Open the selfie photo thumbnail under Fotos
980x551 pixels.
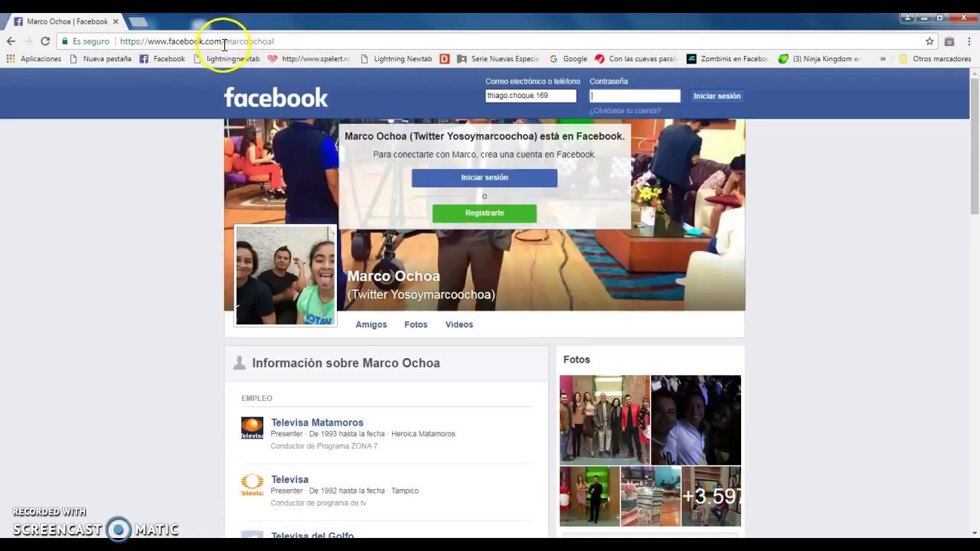(696, 419)
